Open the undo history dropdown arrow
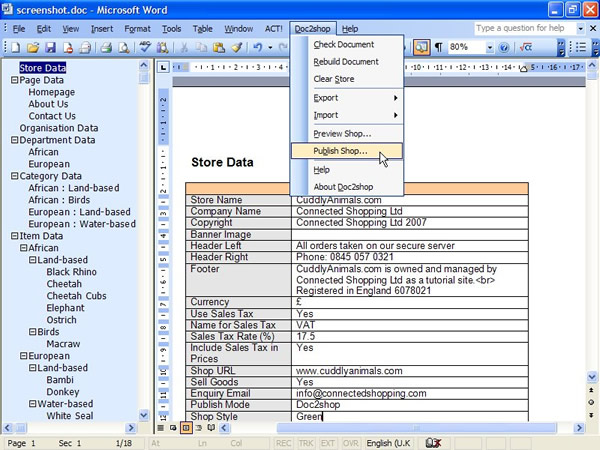The height and width of the screenshot is (450, 600). coord(270,48)
